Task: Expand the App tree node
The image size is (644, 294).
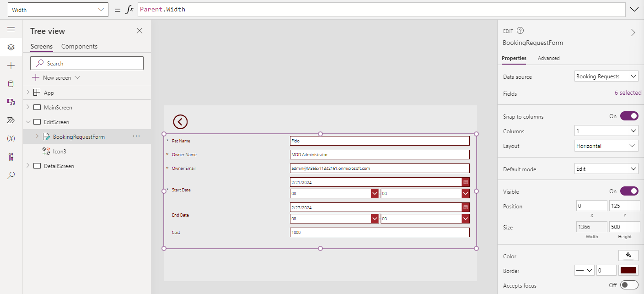Action: point(28,93)
